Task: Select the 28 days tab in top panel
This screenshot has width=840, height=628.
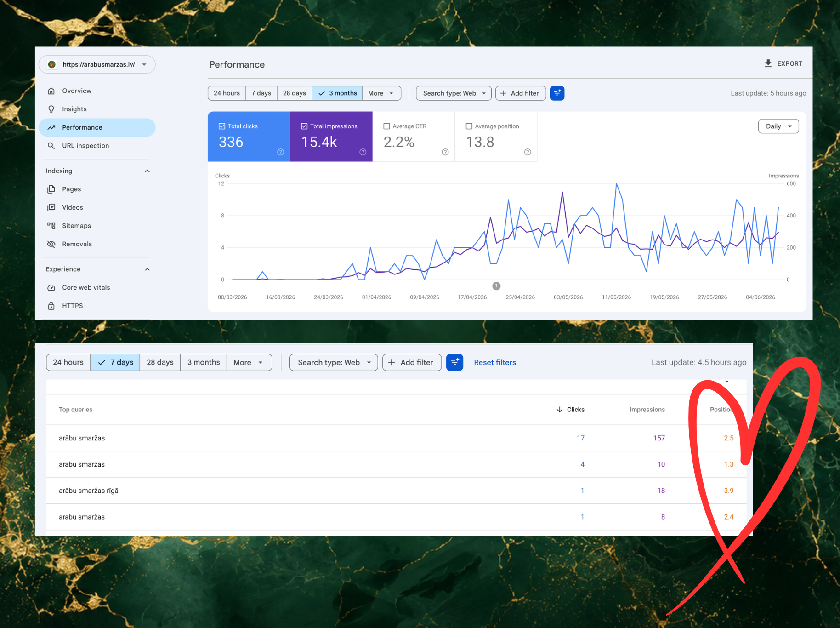Action: pyautogui.click(x=295, y=93)
